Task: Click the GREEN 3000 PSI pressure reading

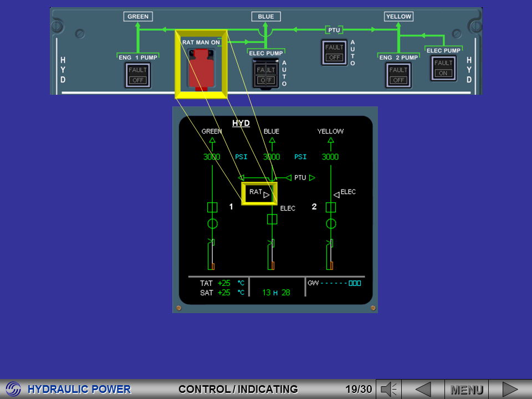Action: coord(212,157)
